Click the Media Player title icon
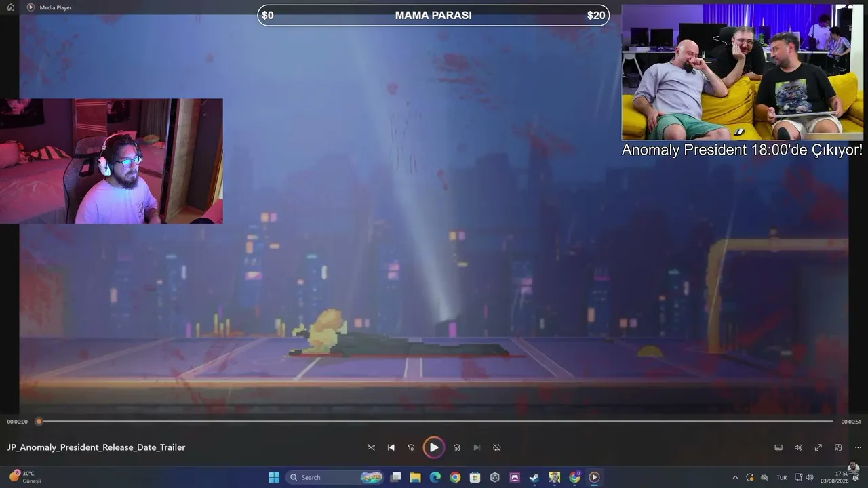The width and height of the screenshot is (868, 488). pyautogui.click(x=31, y=7)
